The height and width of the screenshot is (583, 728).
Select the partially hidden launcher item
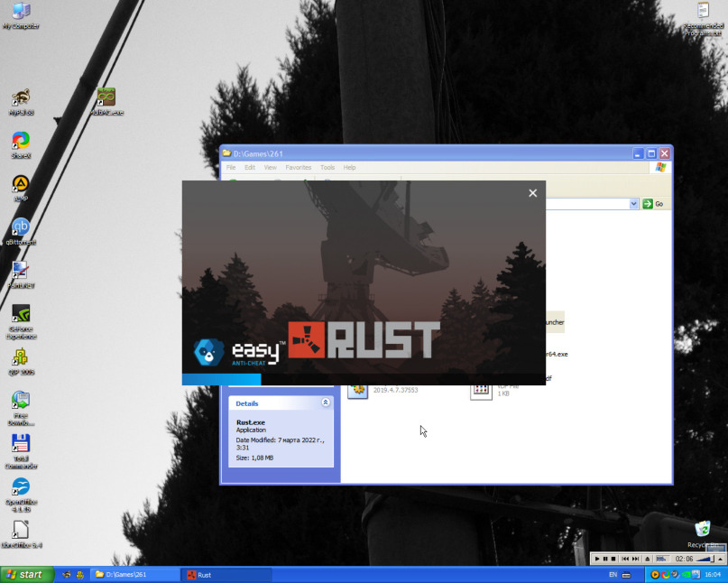click(x=555, y=322)
